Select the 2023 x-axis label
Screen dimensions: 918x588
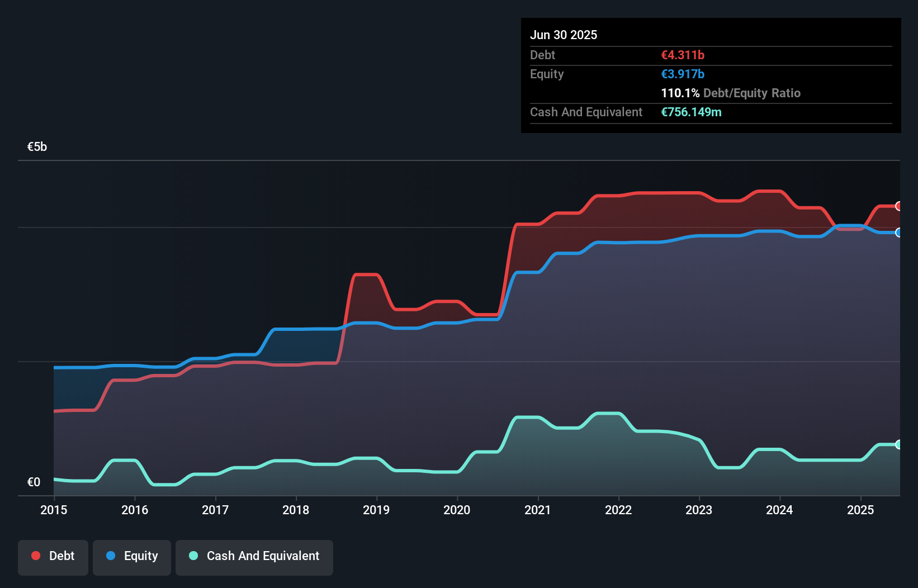click(x=699, y=510)
